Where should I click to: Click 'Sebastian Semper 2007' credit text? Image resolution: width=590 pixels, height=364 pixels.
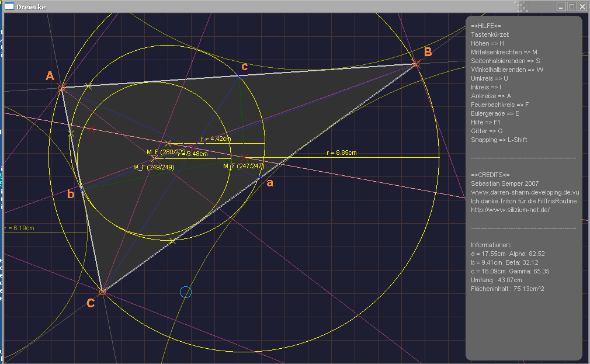505,183
